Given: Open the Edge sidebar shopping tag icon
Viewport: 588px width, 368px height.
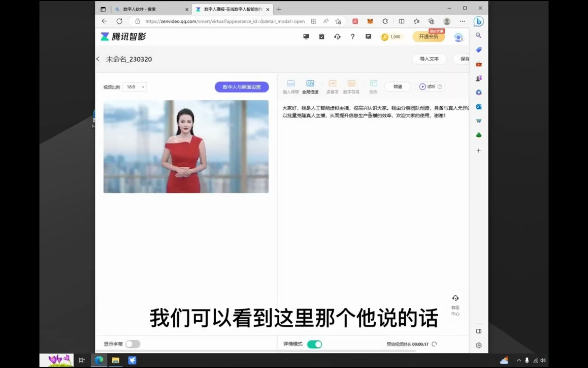Looking at the screenshot, I should tap(478, 50).
